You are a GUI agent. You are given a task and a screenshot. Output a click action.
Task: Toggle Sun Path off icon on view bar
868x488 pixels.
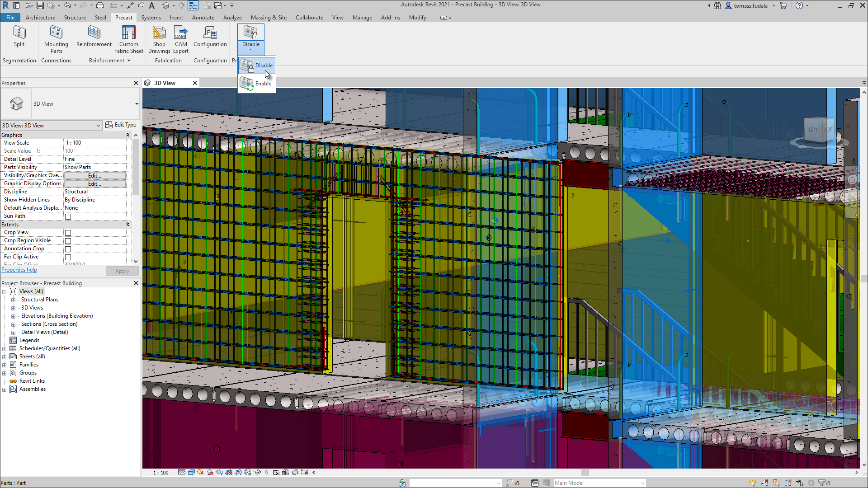pyautogui.click(x=201, y=472)
